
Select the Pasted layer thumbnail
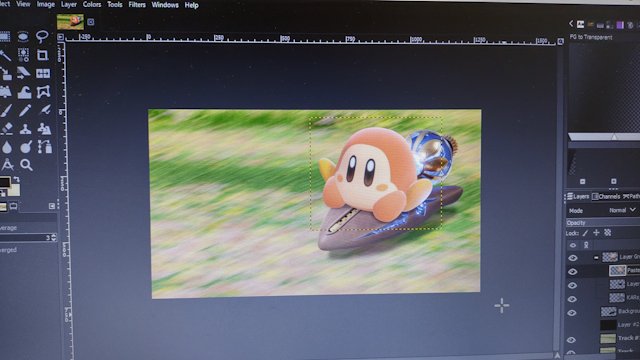click(617, 270)
